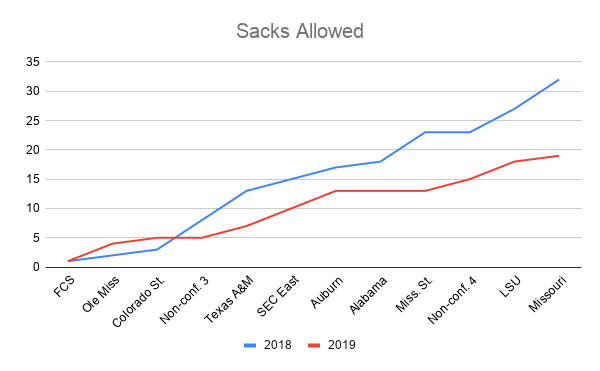Click the Missouri axis label
600x371 pixels.
(547, 294)
